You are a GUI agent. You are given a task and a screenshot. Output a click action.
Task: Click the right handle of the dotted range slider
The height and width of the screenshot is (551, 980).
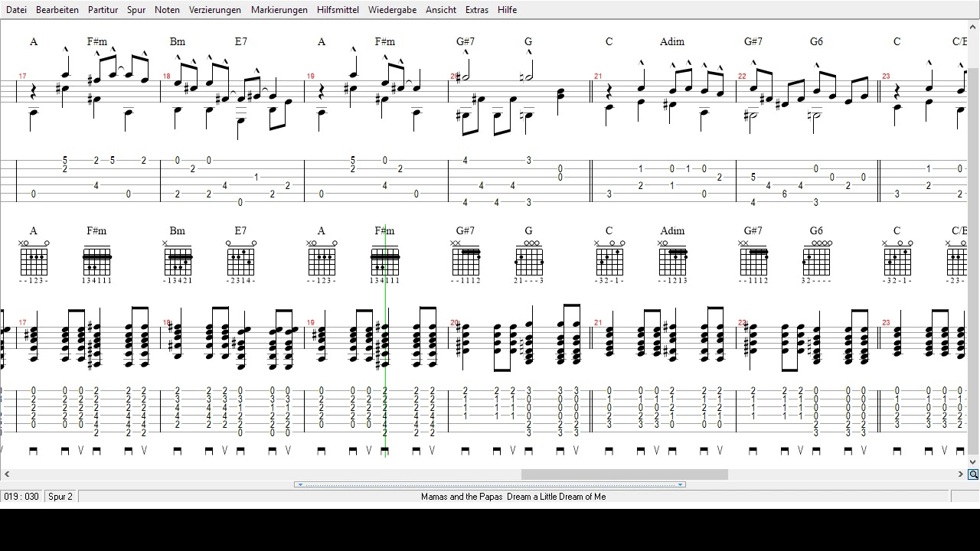[x=681, y=484]
